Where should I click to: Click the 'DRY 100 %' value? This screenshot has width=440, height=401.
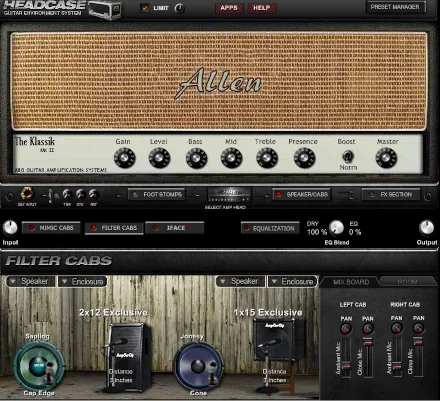pos(316,228)
